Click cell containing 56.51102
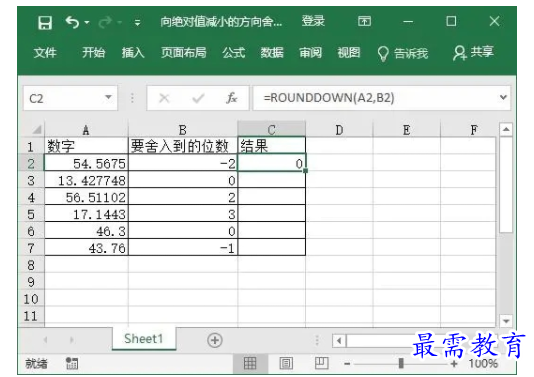 86,197
